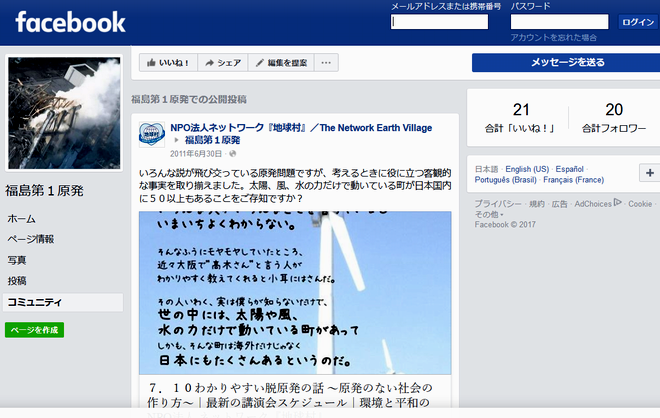Click the plus button for more languages

(649, 173)
